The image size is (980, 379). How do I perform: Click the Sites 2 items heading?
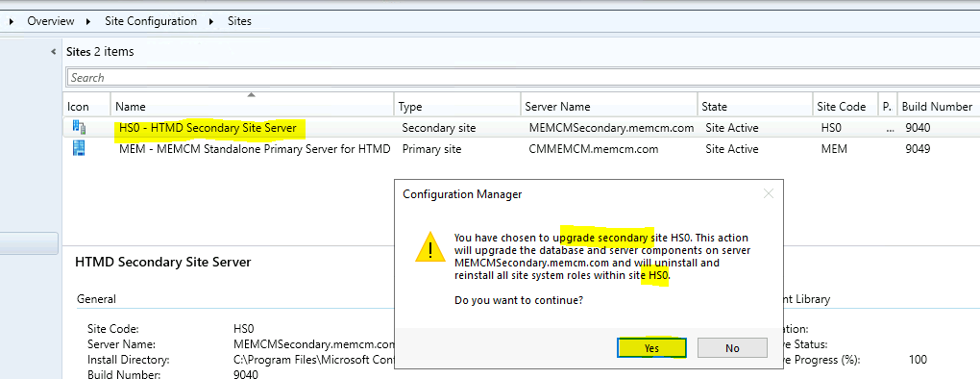pos(100,52)
